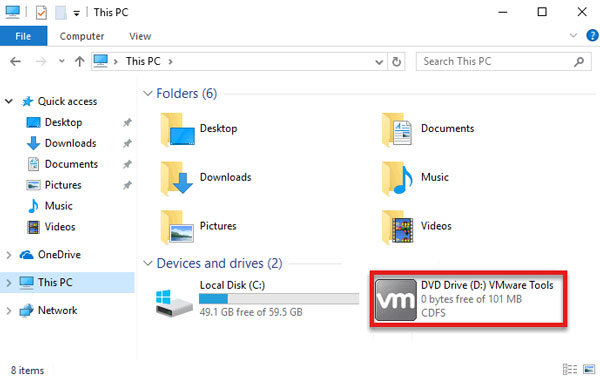Collapse the Devices and drives (2) group
The width and height of the screenshot is (600, 378).
[x=148, y=263]
